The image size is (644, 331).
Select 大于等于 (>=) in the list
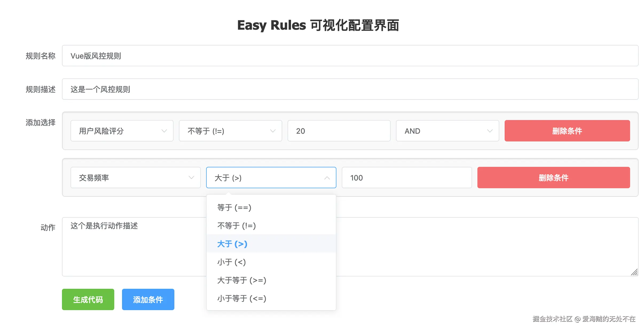(242, 280)
